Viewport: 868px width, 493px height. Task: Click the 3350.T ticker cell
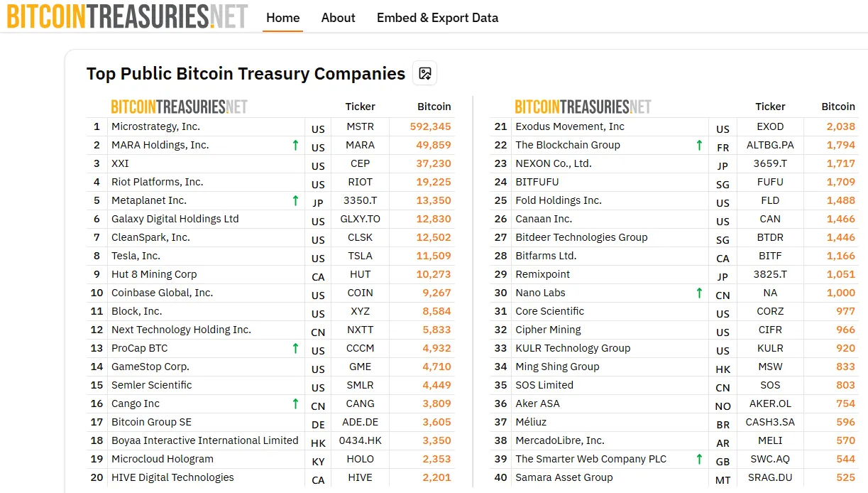(360, 200)
